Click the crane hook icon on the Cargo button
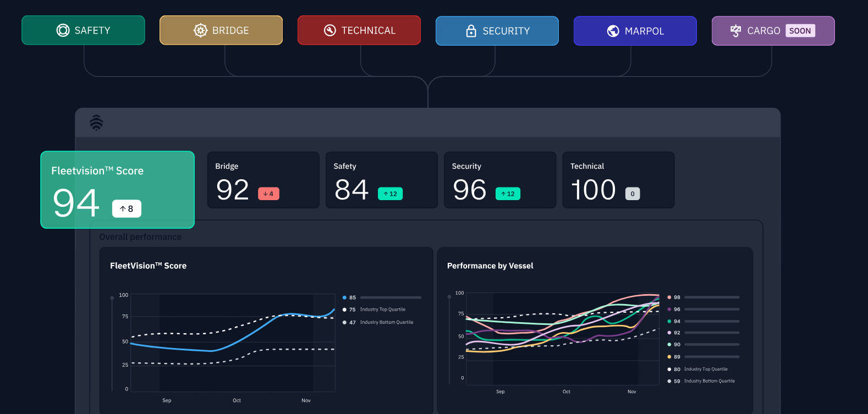The height and width of the screenshot is (414, 868). [735, 31]
